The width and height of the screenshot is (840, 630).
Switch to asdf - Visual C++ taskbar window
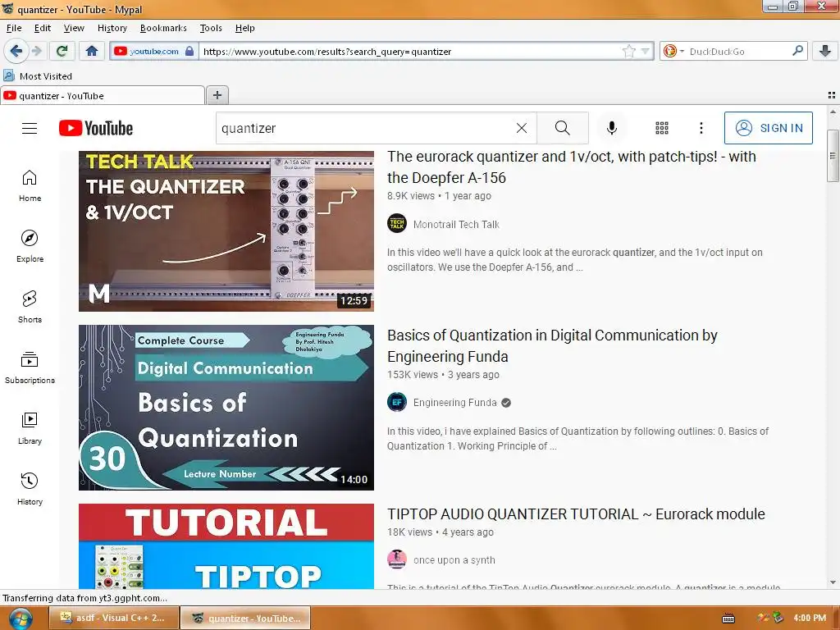pyautogui.click(x=113, y=618)
